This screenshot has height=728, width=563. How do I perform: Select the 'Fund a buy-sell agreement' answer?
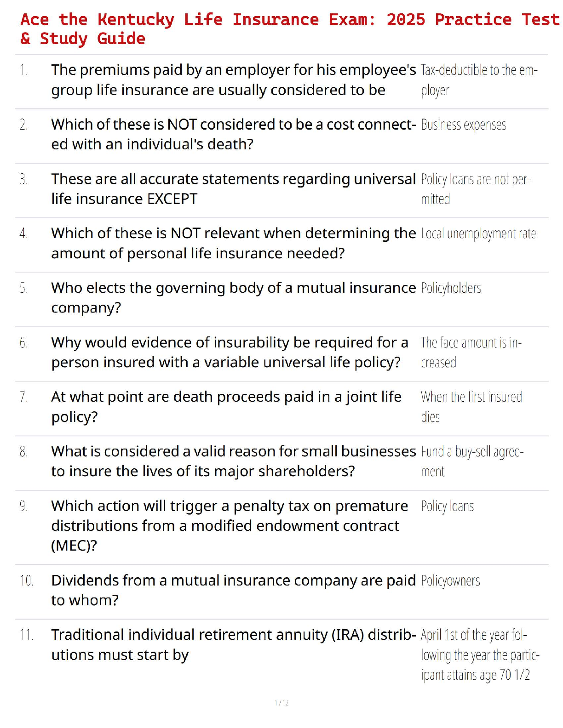coord(472,461)
